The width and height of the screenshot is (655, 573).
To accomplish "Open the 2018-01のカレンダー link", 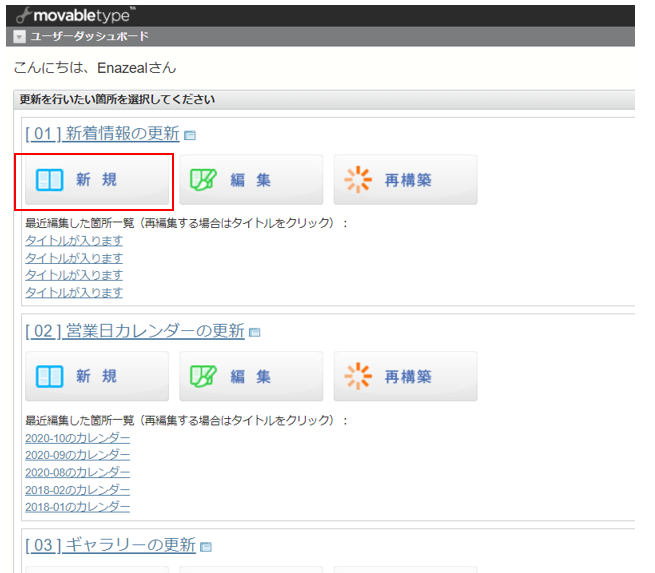I will click(x=78, y=507).
